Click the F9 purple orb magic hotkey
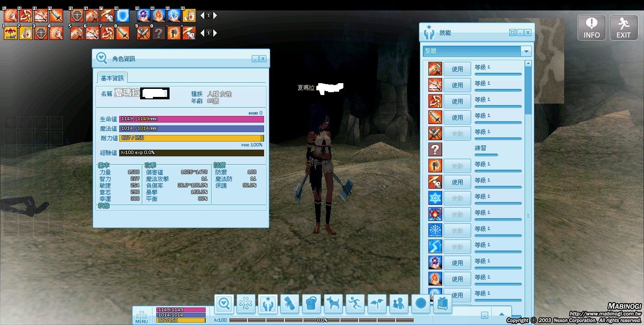The height and width of the screenshot is (325, 644). [x=143, y=16]
